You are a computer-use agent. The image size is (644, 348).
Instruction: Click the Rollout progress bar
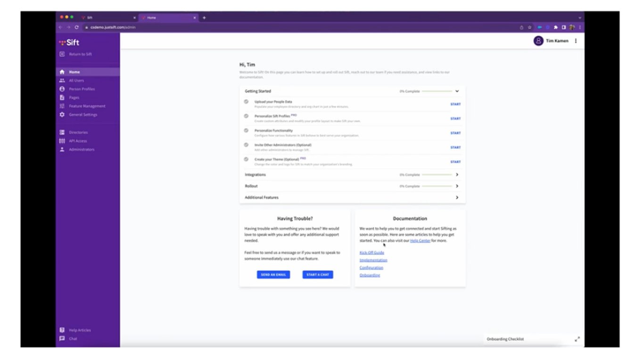(x=438, y=186)
